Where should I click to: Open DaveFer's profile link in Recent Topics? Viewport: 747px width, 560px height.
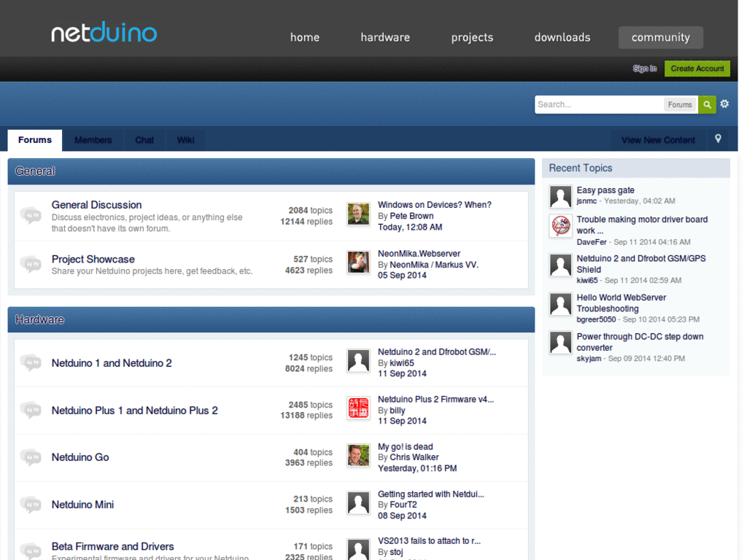pyautogui.click(x=591, y=242)
